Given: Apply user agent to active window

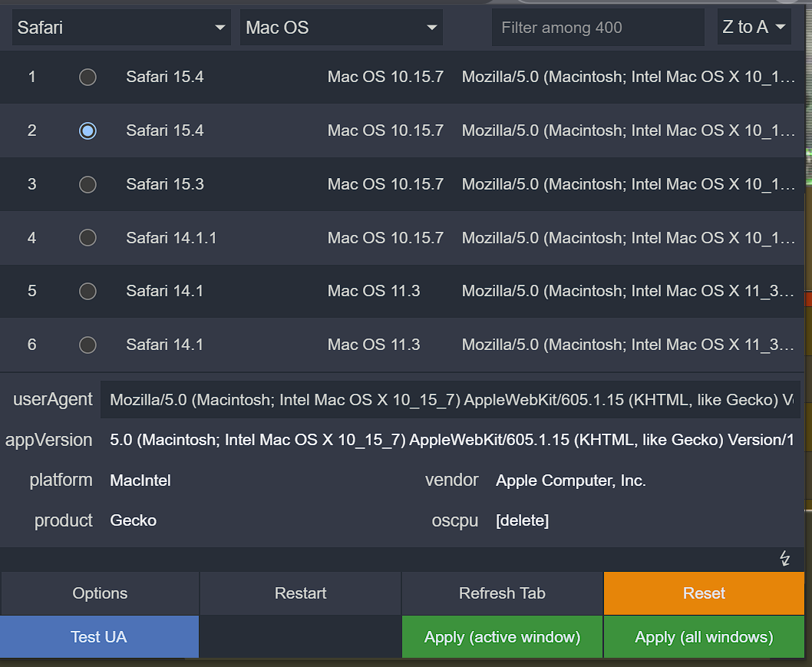Looking at the screenshot, I should click(502, 637).
